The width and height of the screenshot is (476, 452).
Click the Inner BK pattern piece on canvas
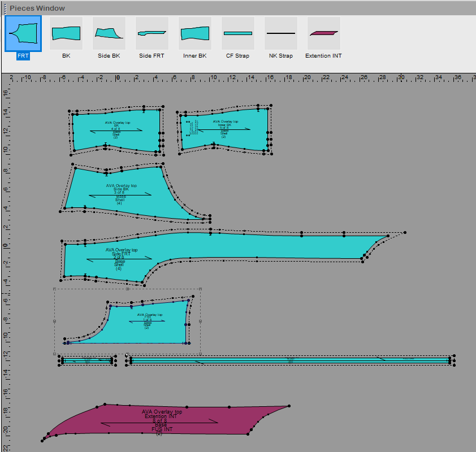pyautogui.click(x=224, y=129)
